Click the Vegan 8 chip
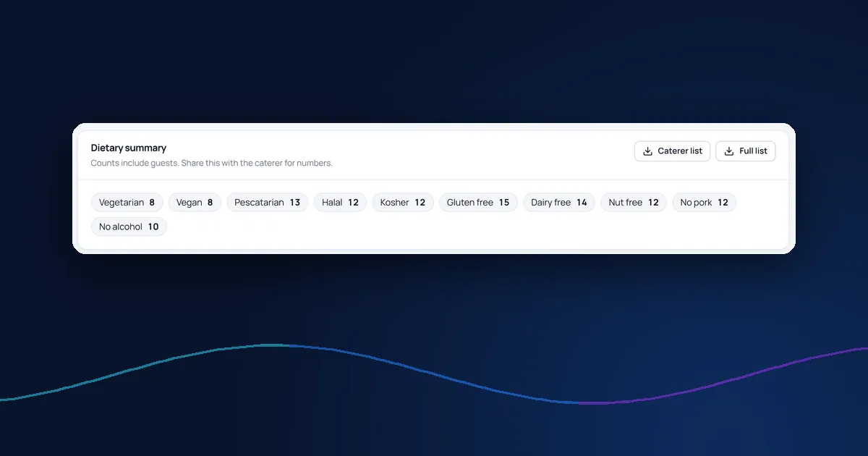This screenshot has width=868, height=456. pyautogui.click(x=195, y=203)
